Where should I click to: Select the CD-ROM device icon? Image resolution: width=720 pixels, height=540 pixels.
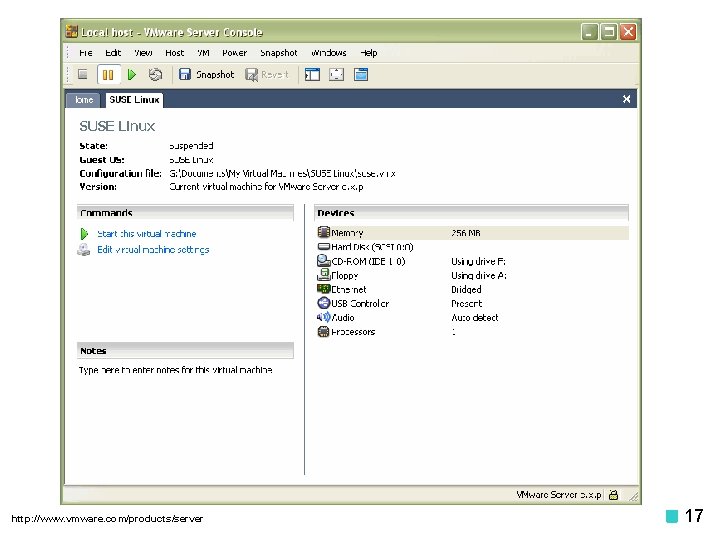point(324,261)
